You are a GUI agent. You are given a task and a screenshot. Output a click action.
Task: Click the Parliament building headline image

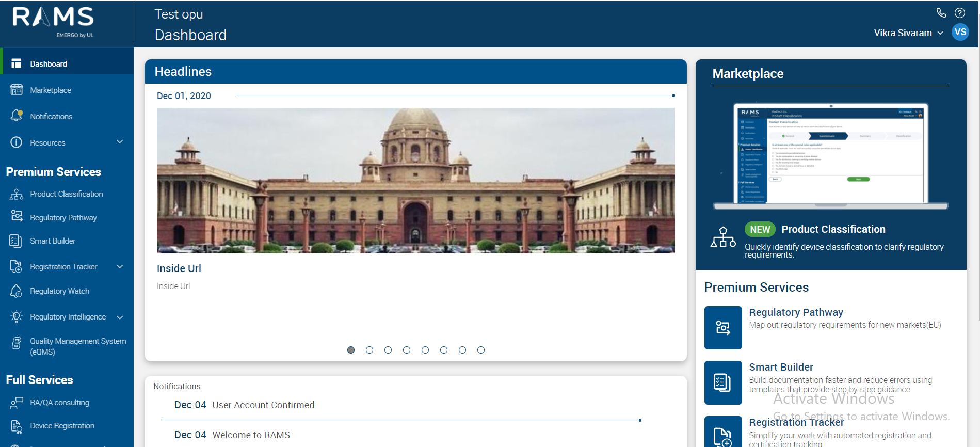(x=416, y=181)
